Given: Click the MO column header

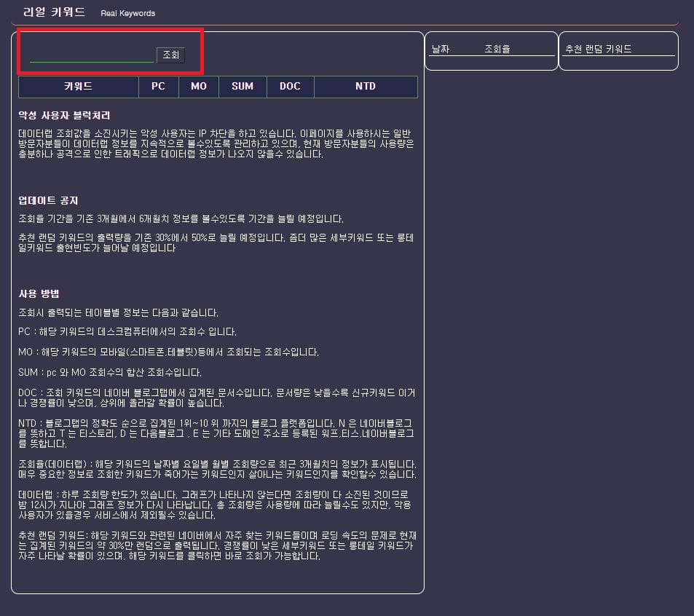Looking at the screenshot, I should tap(198, 87).
